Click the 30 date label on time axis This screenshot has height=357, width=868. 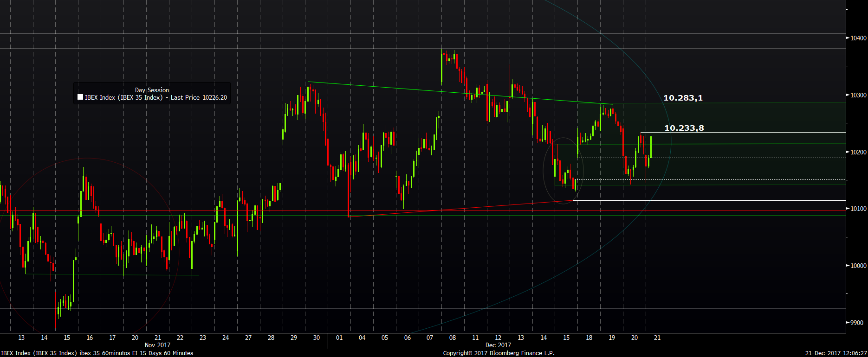coord(317,338)
